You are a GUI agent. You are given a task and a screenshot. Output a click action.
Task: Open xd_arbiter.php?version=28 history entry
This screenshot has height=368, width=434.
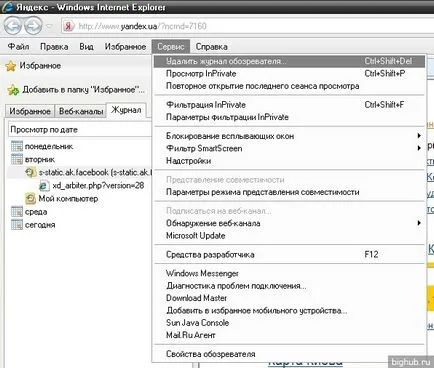pos(98,185)
